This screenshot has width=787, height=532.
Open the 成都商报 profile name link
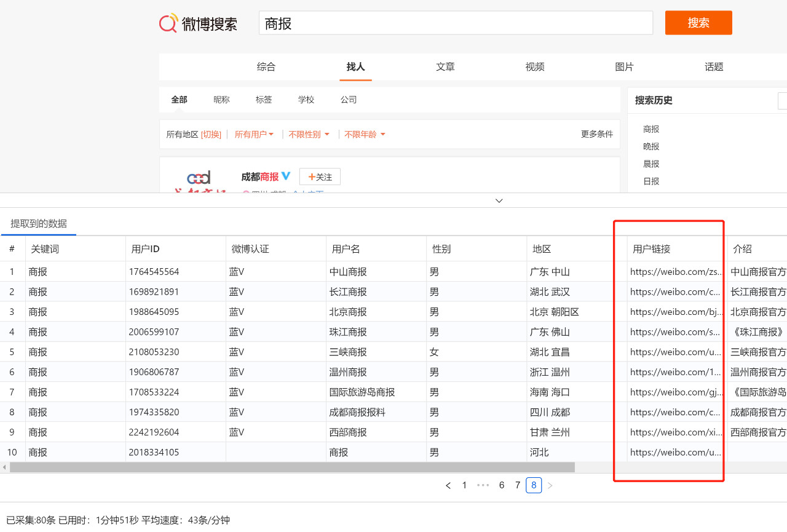click(x=260, y=177)
